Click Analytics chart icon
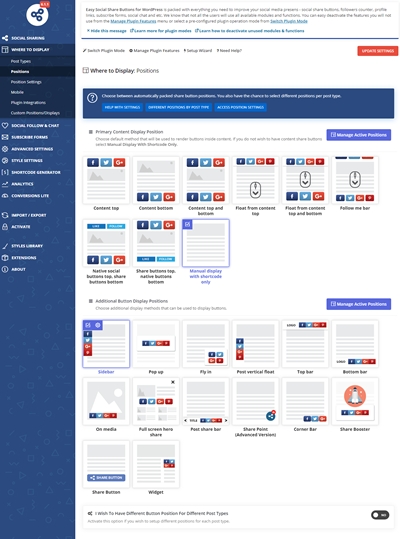The height and width of the screenshot is (539, 400). pyautogui.click(x=5, y=184)
